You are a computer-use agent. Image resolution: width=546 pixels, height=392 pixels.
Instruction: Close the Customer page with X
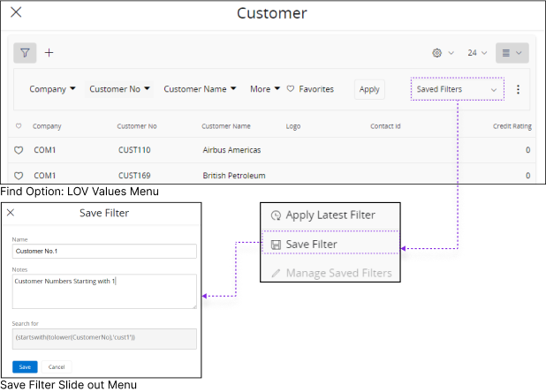click(x=16, y=12)
